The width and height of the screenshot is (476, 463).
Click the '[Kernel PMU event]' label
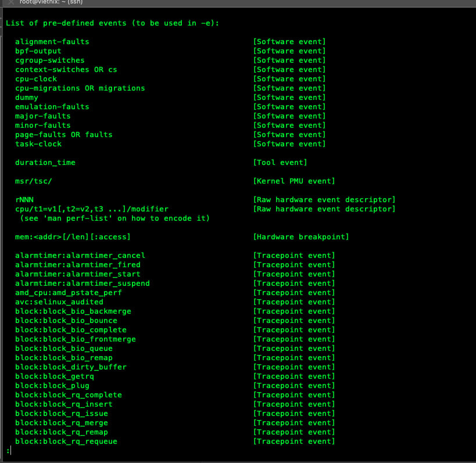coord(294,181)
